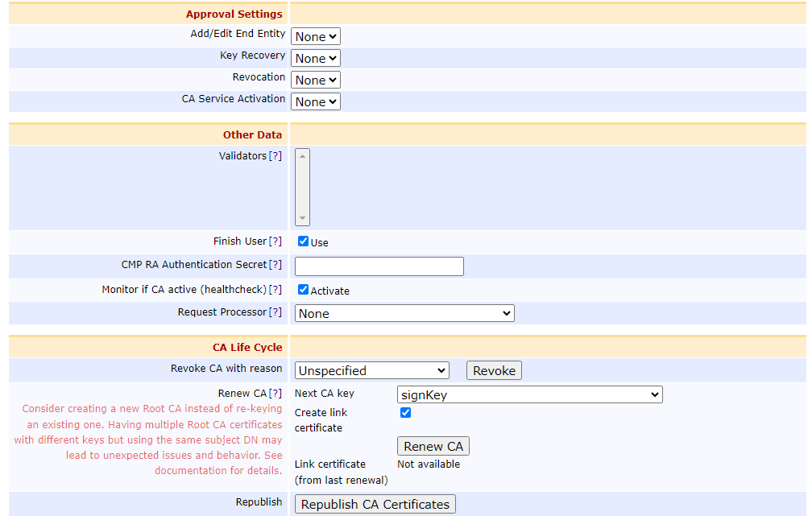Open the Next CA key signKey dropdown
The width and height of the screenshot is (812, 520).
529,394
